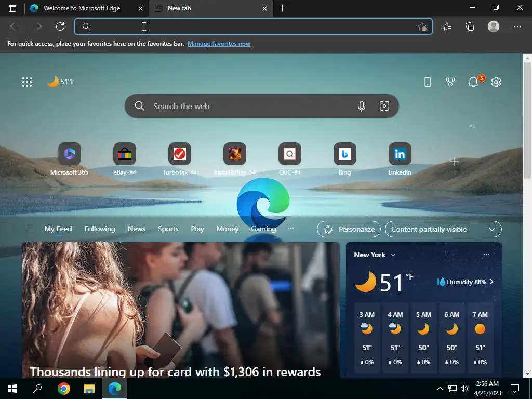Switch to the Play tab
532x399 pixels.
(197, 229)
